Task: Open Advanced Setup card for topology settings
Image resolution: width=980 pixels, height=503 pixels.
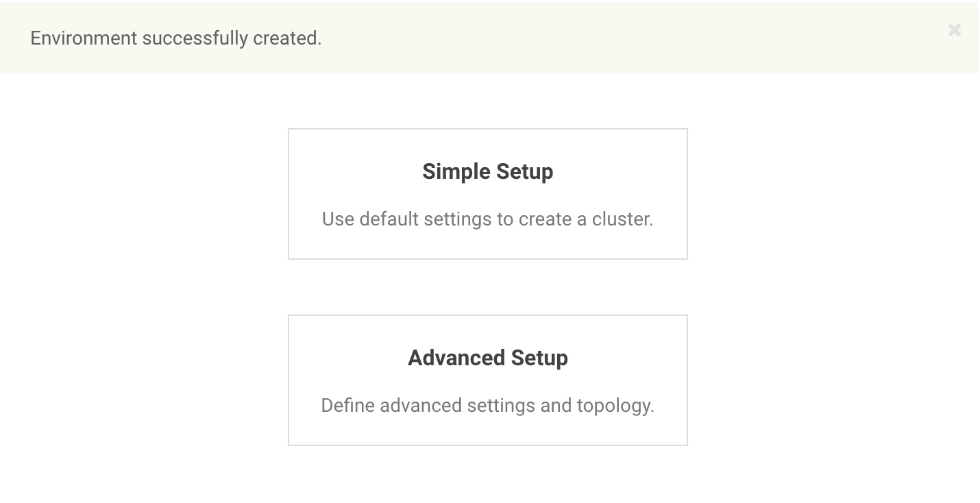Action: pyautogui.click(x=487, y=380)
